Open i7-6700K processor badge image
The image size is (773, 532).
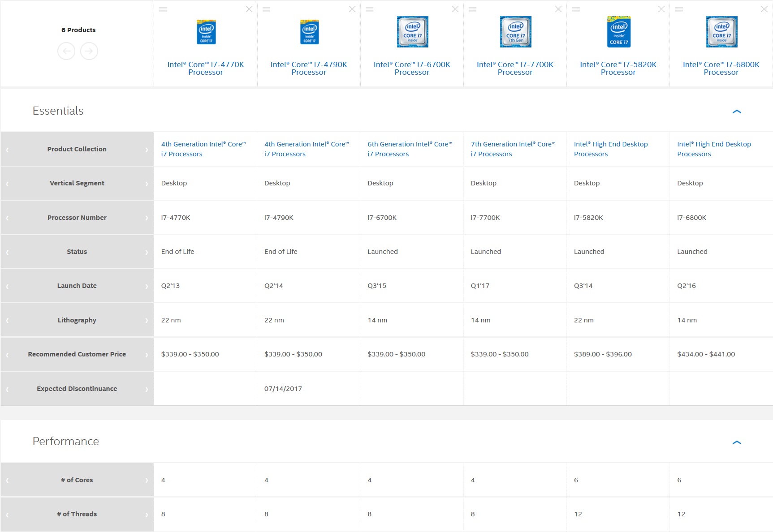pyautogui.click(x=412, y=32)
